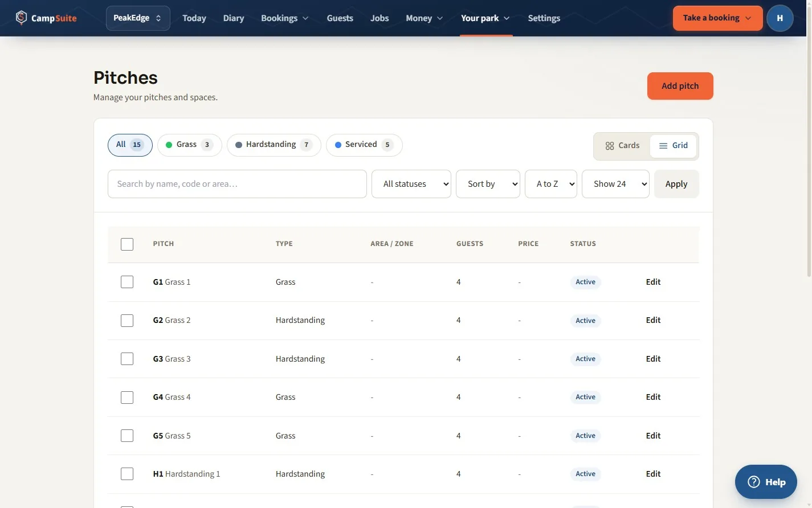Open the Guests page
This screenshot has height=508, width=812.
pyautogui.click(x=340, y=18)
